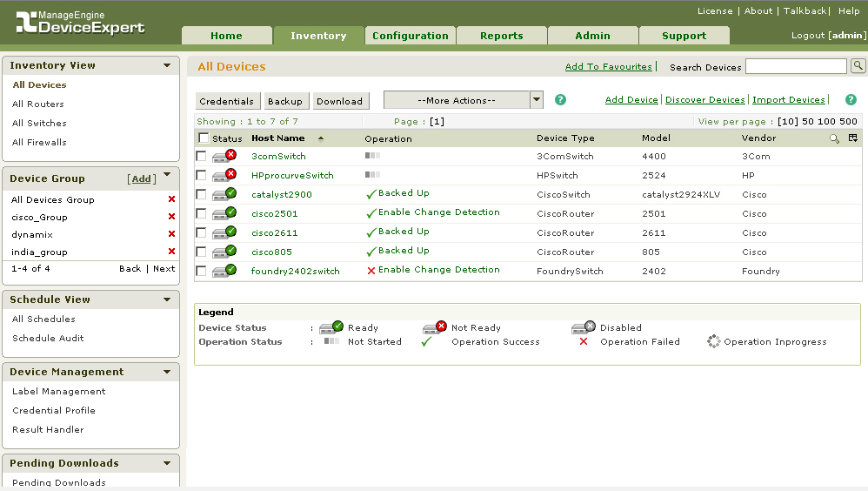Screen dimensions: 868x491
Task: Click catalyst2900 ready status icon
Action: [224, 194]
